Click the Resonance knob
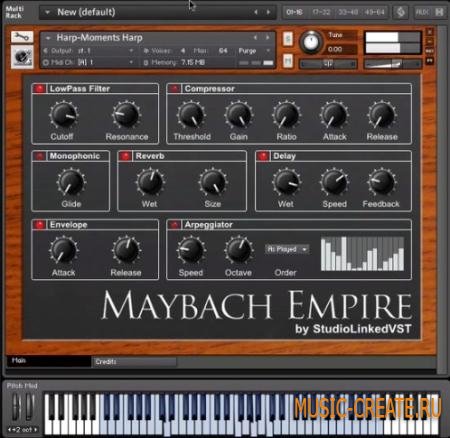Image resolution: width=450 pixels, height=438 pixels. pyautogui.click(x=126, y=115)
